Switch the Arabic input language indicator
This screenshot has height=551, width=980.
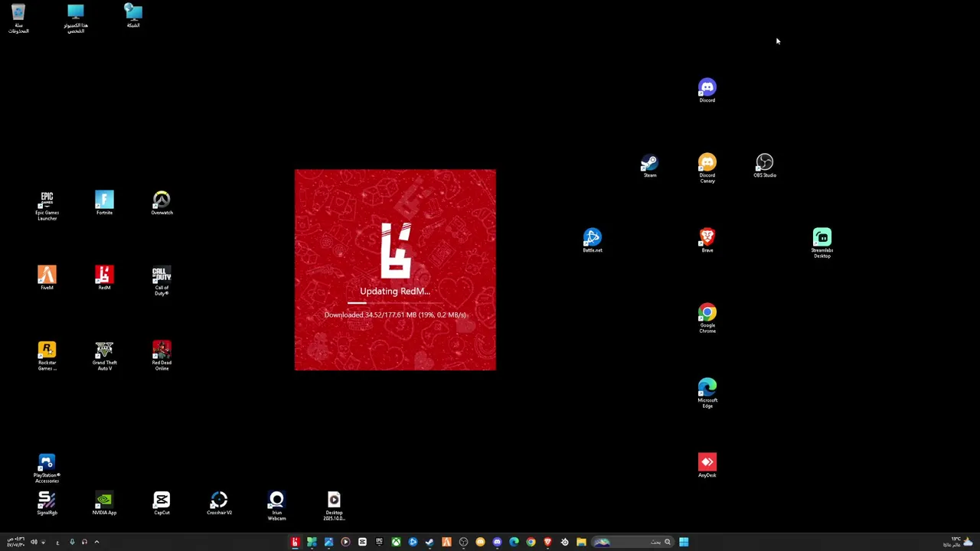point(57,542)
